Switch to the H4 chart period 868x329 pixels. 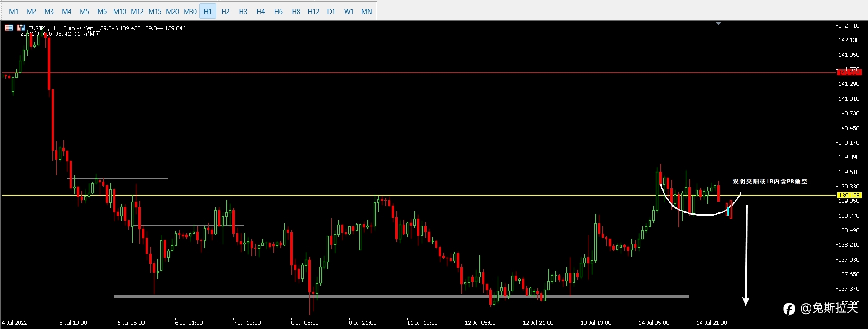(x=261, y=11)
